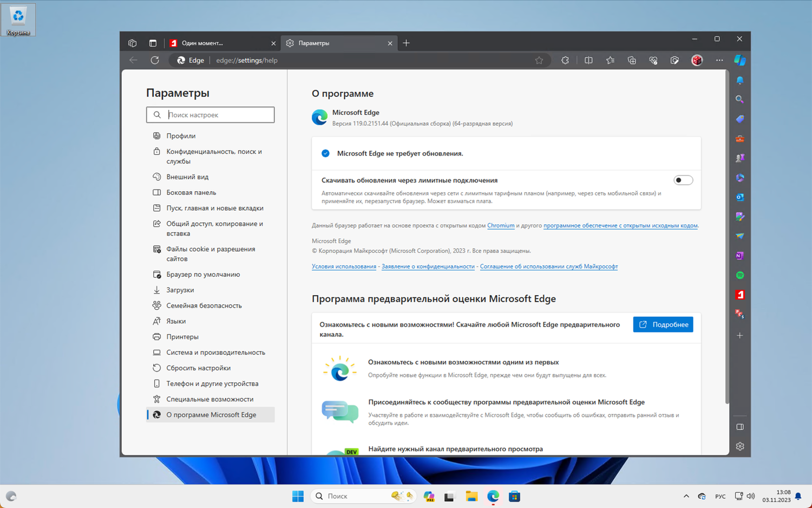Reload the page with the refresh icon
This screenshot has height=508, width=812.
pos(155,60)
